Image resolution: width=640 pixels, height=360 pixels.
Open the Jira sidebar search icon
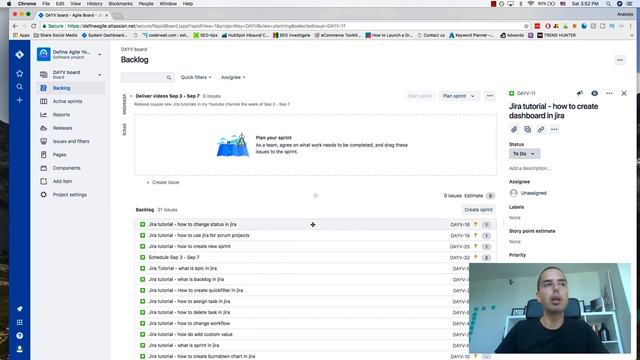[x=19, y=87]
